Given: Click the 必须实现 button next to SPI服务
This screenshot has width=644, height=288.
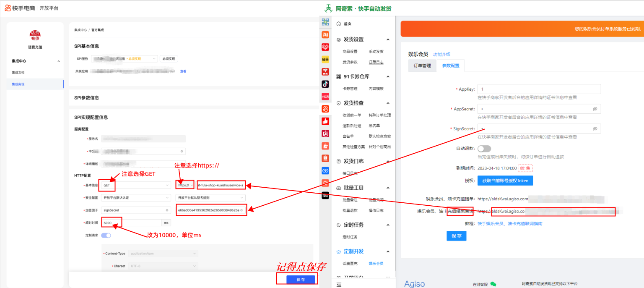Looking at the screenshot, I should tap(169, 58).
